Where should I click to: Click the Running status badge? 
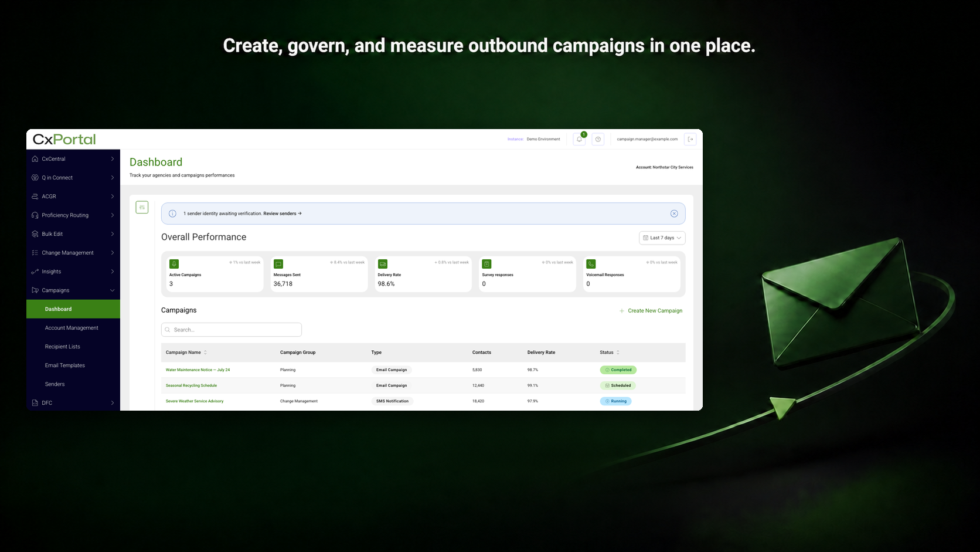coord(615,401)
